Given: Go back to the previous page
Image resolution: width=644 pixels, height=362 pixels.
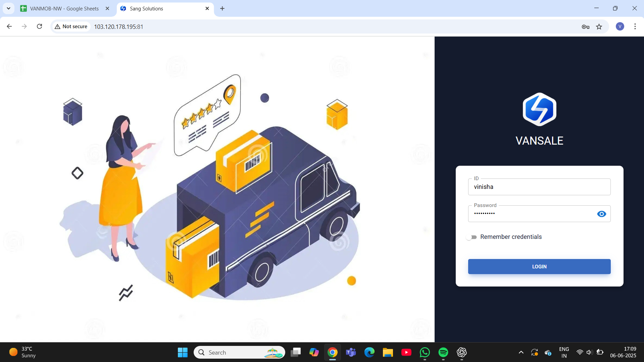Looking at the screenshot, I should click(9, 27).
